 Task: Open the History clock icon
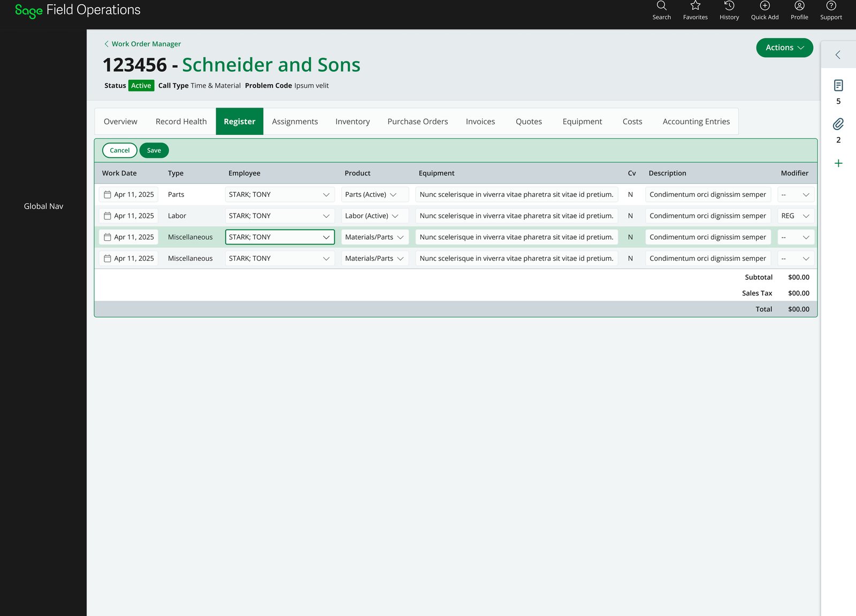729,6
